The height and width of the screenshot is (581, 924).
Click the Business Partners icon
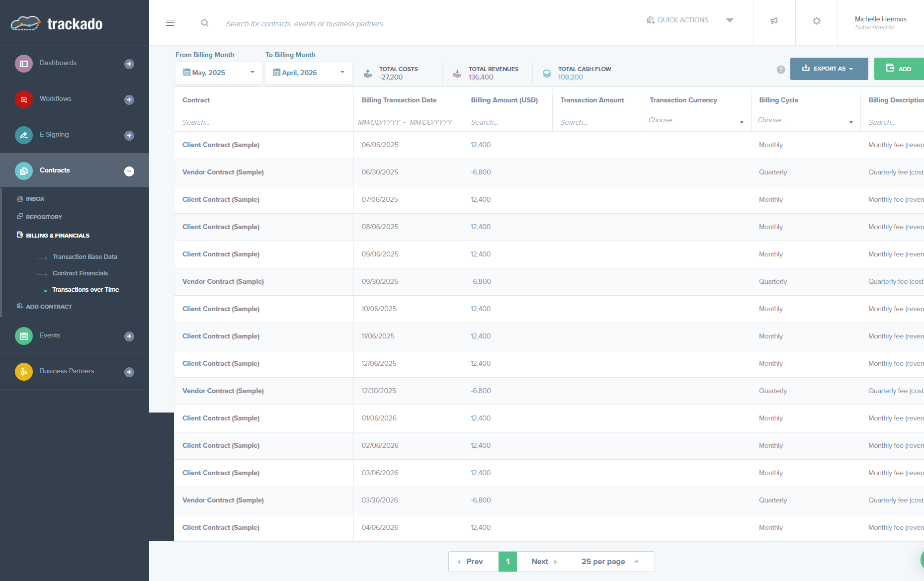tap(24, 372)
